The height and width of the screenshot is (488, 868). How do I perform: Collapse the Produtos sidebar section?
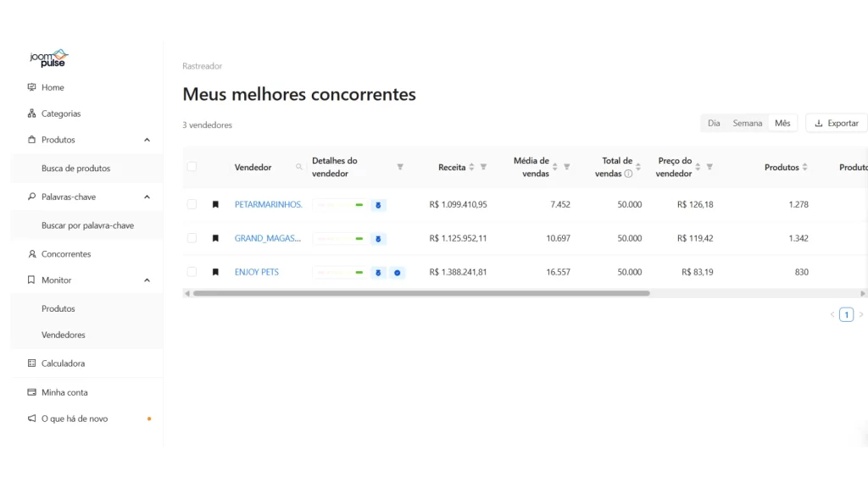pyautogui.click(x=147, y=140)
